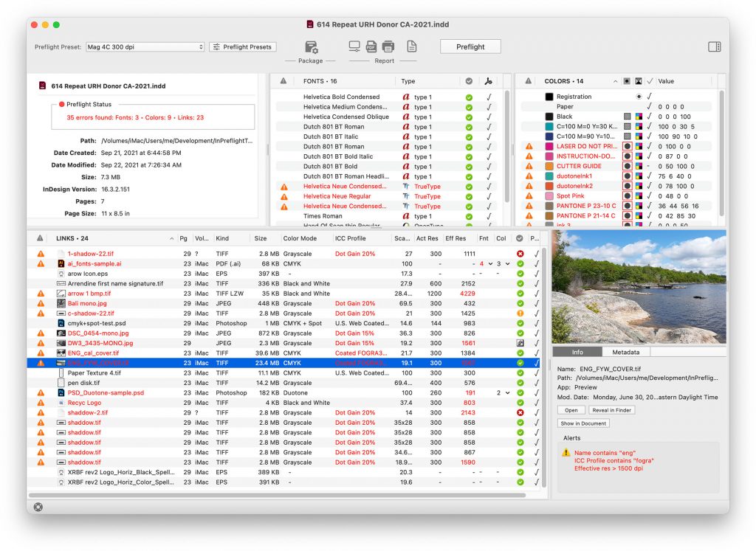Switch to the Metadata tab
The image size is (756, 551).
[626, 352]
